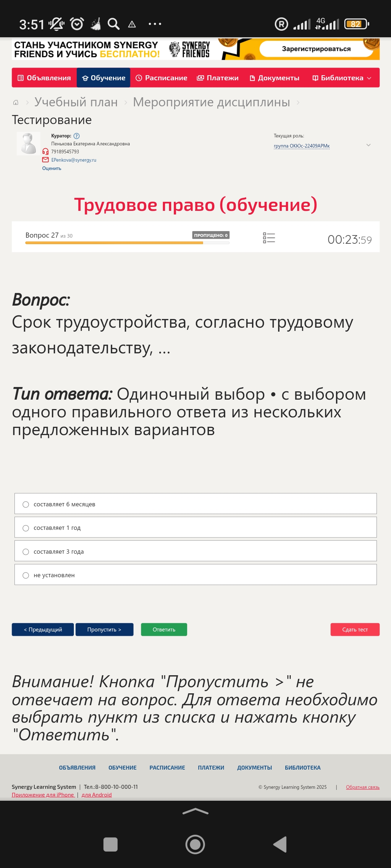Select answer "составляет 1 год"

(26, 528)
